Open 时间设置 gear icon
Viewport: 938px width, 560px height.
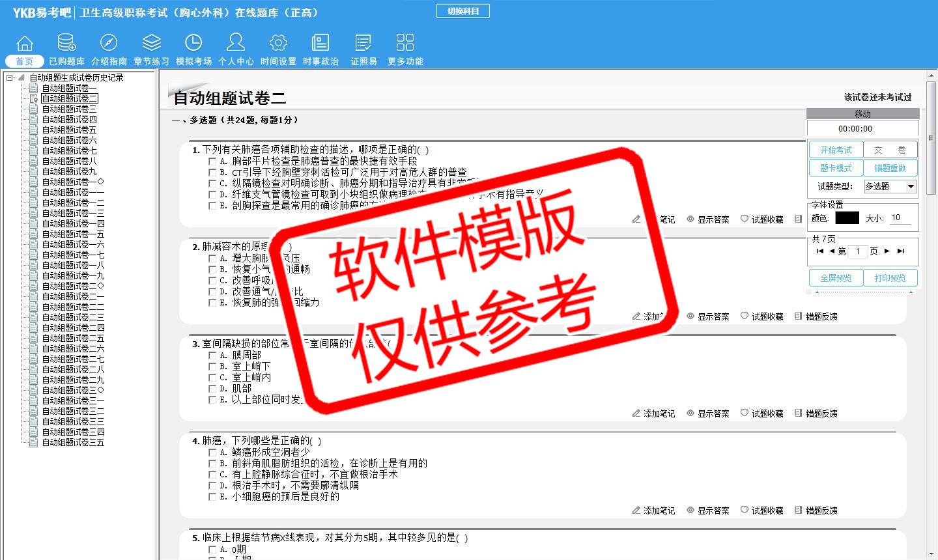click(x=278, y=44)
